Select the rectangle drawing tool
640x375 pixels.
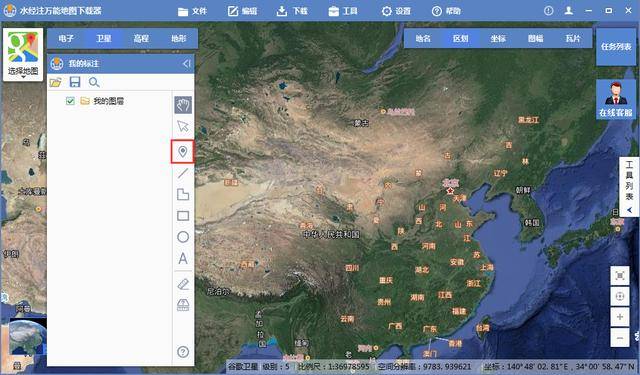coord(183,216)
